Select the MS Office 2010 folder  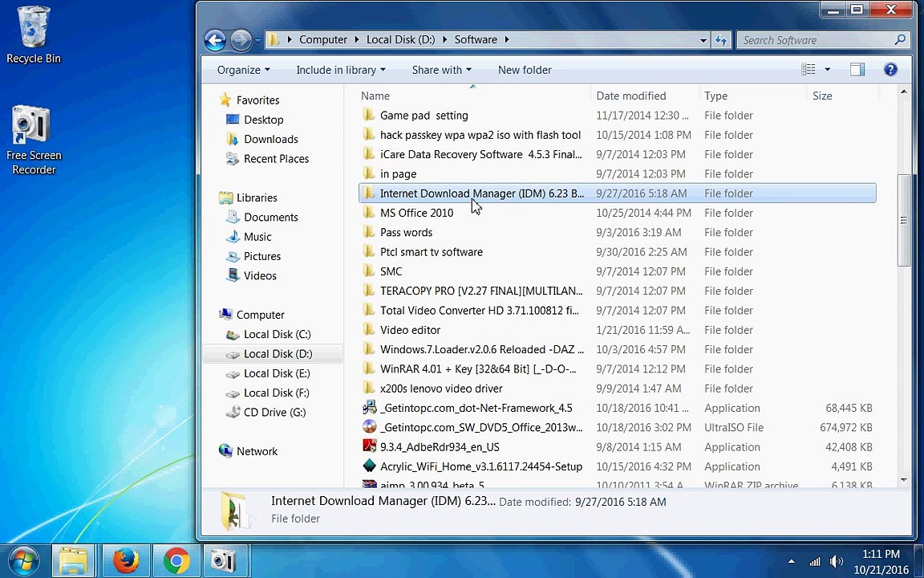pyautogui.click(x=416, y=213)
